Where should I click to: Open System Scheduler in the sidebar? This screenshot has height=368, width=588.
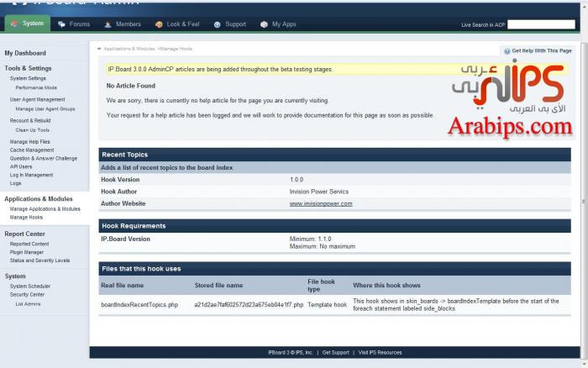(x=30, y=287)
